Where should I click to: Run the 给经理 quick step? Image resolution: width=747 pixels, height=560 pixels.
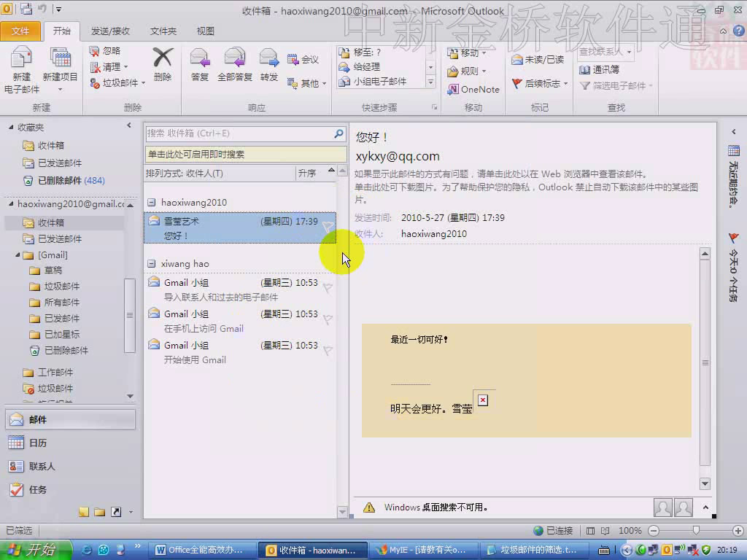(x=360, y=66)
